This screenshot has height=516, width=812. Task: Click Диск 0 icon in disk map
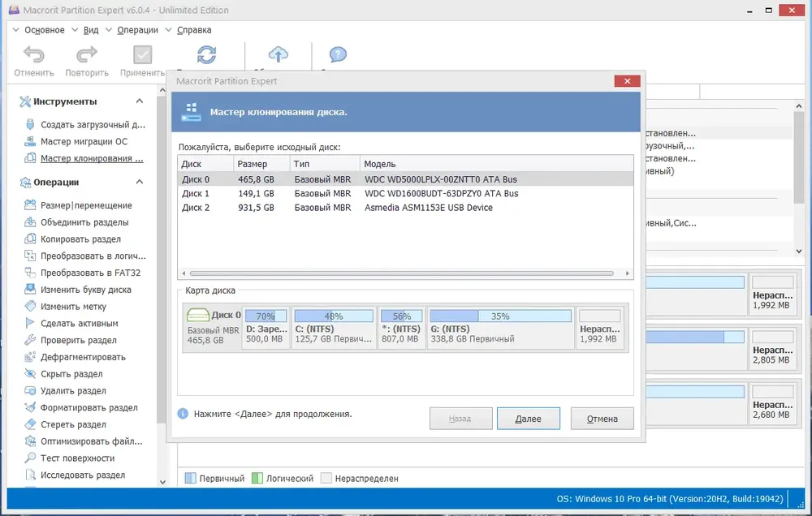[x=198, y=315]
